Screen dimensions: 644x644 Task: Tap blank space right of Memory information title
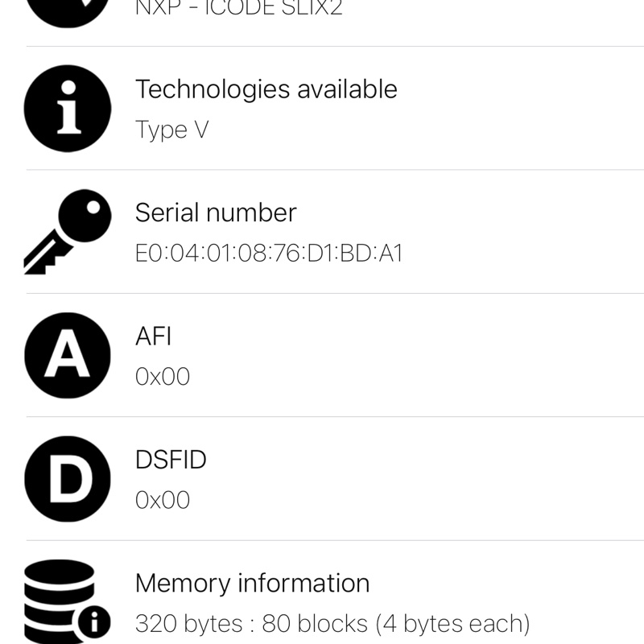(507, 583)
